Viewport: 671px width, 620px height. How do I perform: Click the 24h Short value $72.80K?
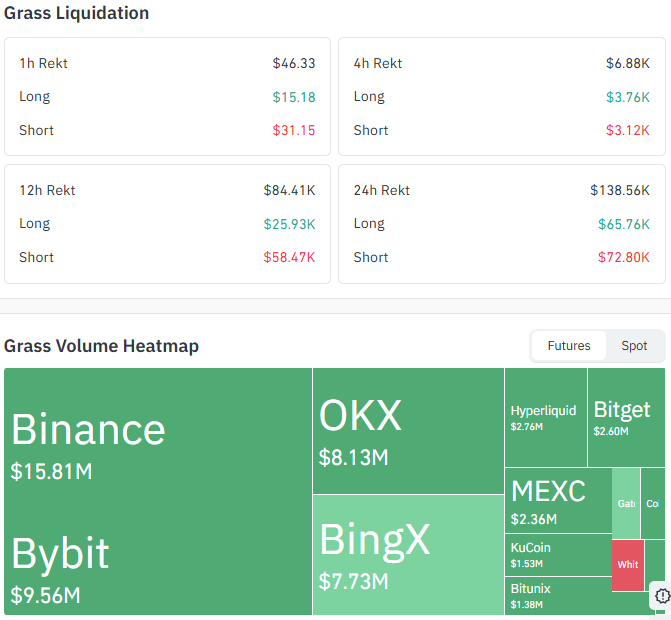point(624,257)
